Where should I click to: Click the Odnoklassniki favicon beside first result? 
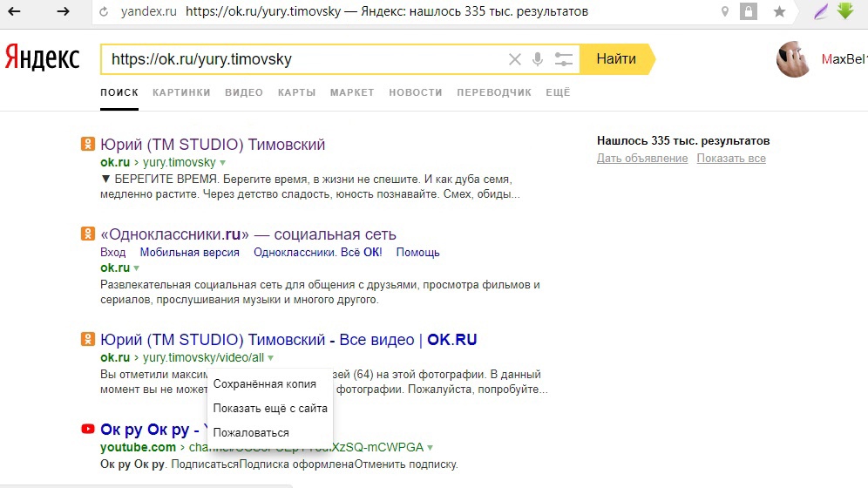point(87,144)
